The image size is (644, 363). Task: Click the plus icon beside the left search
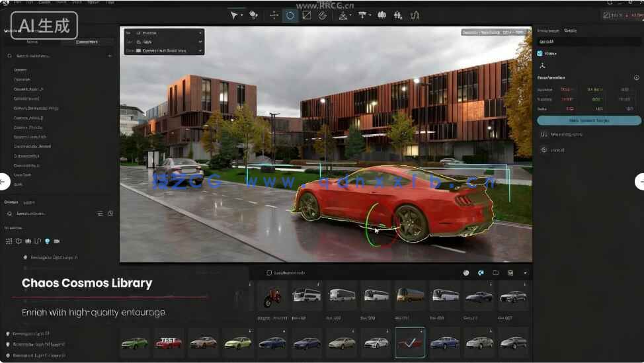point(110,56)
